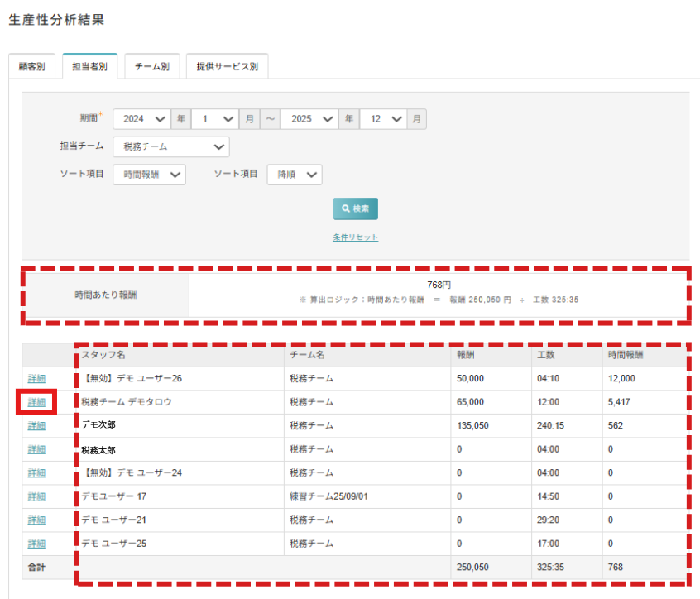Expand the end month dropdown showing 12
700x599 pixels.
(x=385, y=119)
